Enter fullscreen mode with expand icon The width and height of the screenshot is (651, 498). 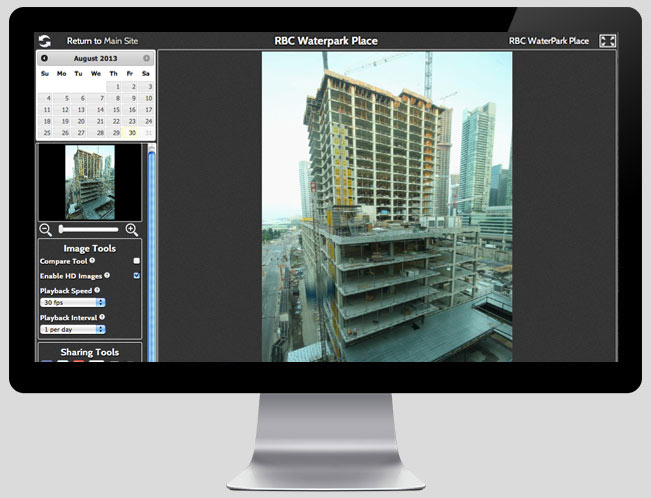(607, 41)
